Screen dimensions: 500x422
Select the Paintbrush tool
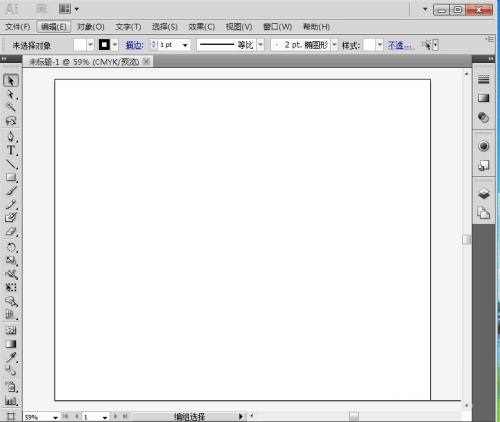(x=11, y=191)
